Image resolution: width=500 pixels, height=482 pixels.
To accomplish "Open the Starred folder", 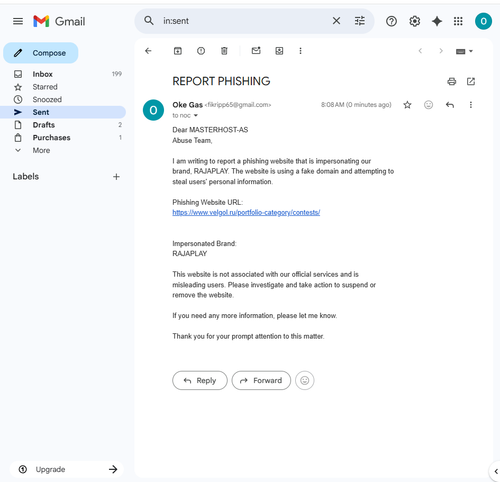I will (63, 87).
